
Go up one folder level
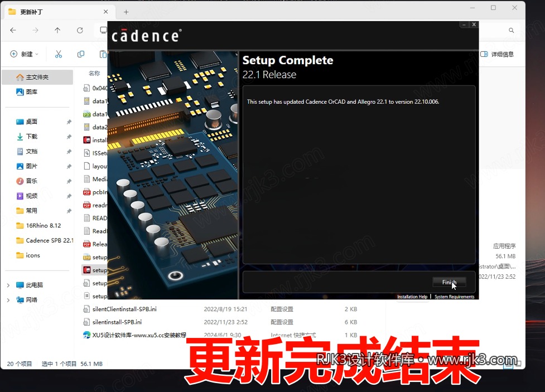(57, 30)
